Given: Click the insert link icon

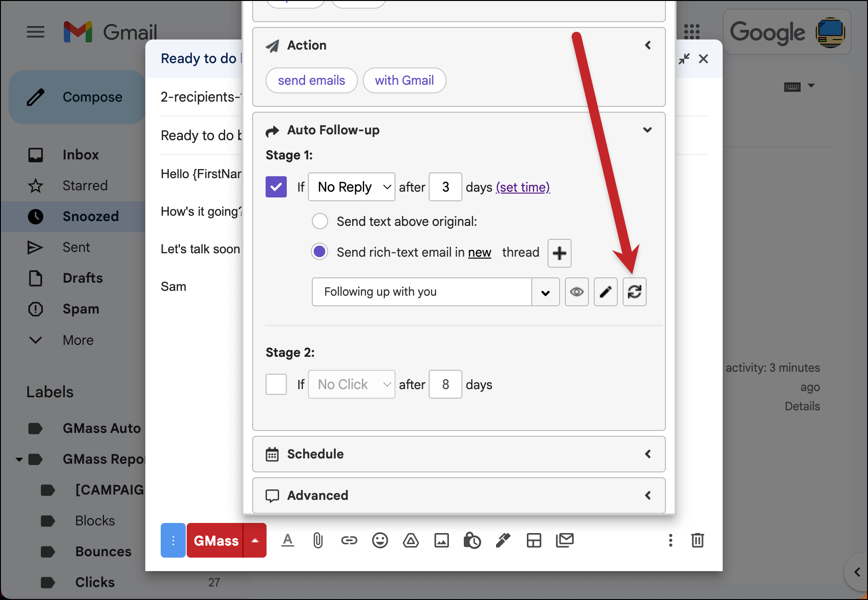Looking at the screenshot, I should pyautogui.click(x=349, y=540).
